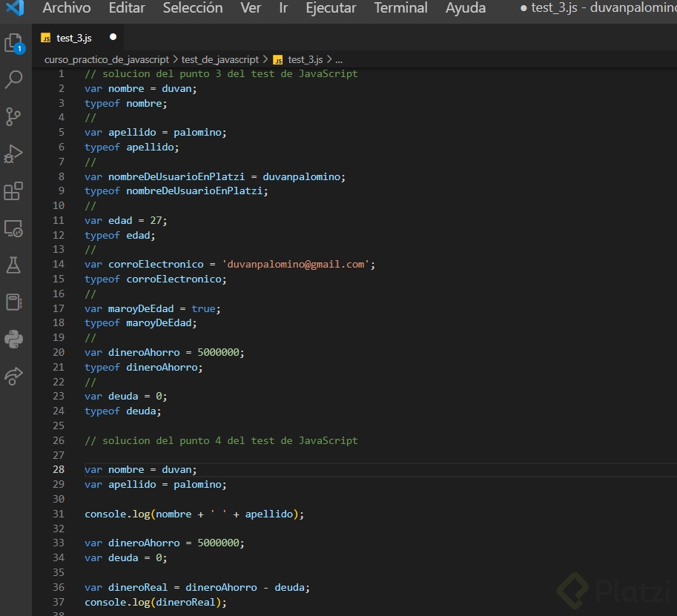Click curso_practico_de_javascript breadcrumb folder
677x616 pixels.
[x=107, y=59]
